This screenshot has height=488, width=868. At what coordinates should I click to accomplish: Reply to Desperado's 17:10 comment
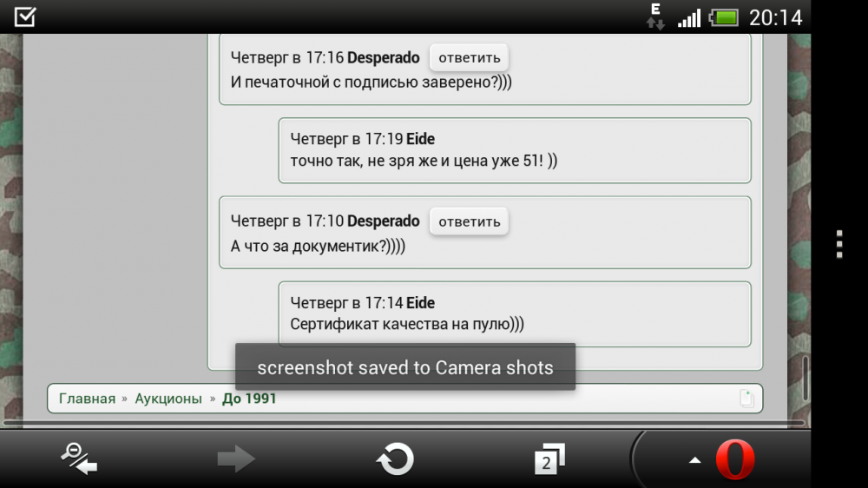[x=469, y=221]
